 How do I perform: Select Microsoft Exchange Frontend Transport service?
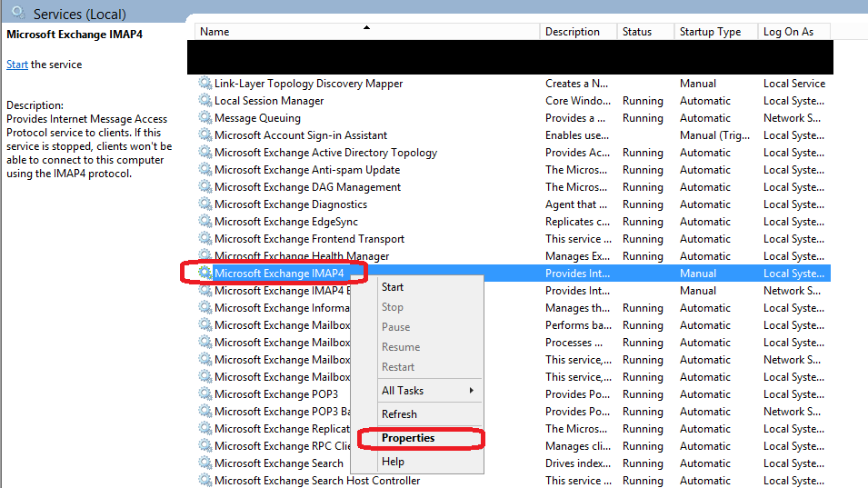click(309, 238)
